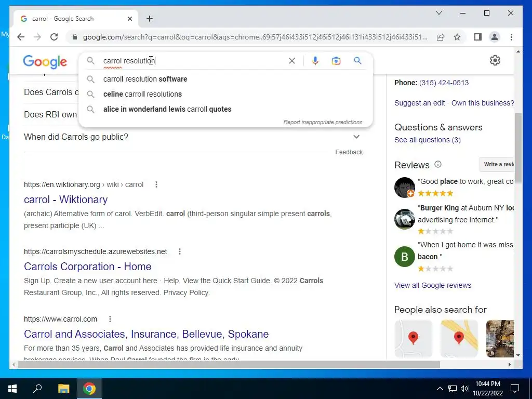The image size is (532, 399).
Task: Click the green 'B' reviewer avatar
Action: [x=404, y=257]
